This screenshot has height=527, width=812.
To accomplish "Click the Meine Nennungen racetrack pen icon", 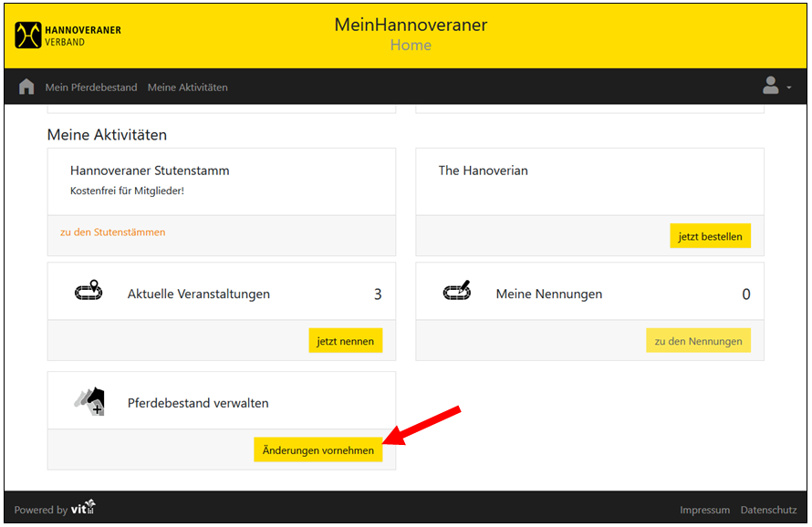I will 457,291.
